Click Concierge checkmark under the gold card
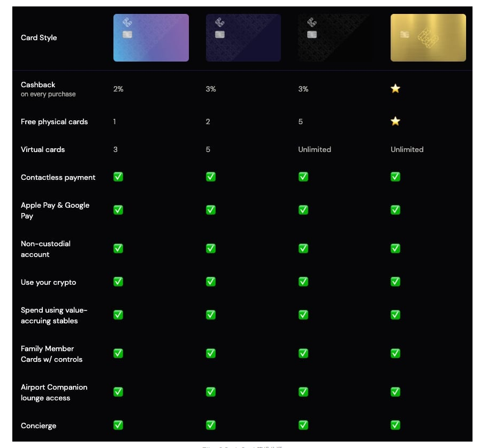The image size is (480, 448). click(395, 425)
